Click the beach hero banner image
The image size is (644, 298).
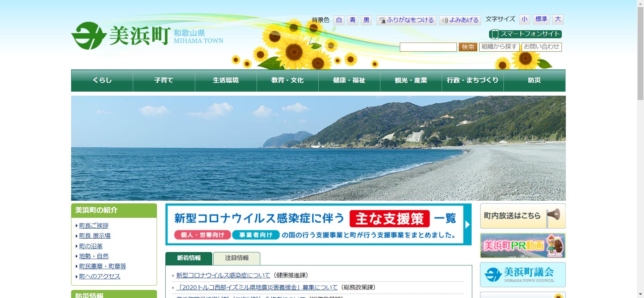pos(318,148)
